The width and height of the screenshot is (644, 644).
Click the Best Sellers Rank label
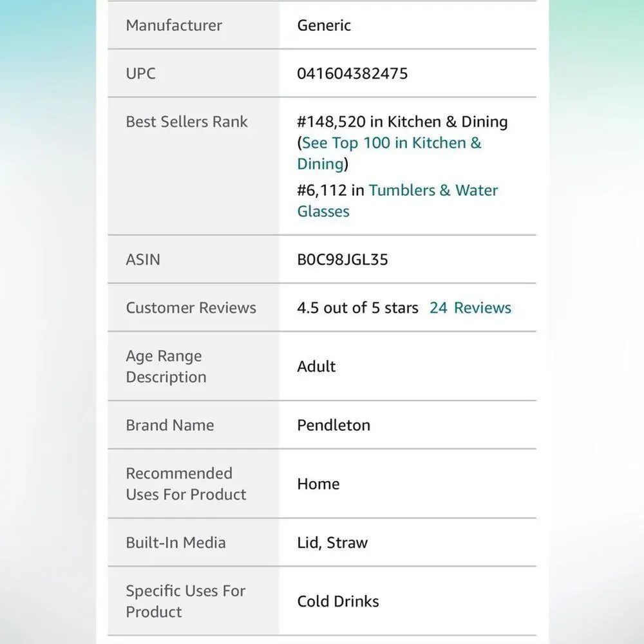tap(187, 122)
